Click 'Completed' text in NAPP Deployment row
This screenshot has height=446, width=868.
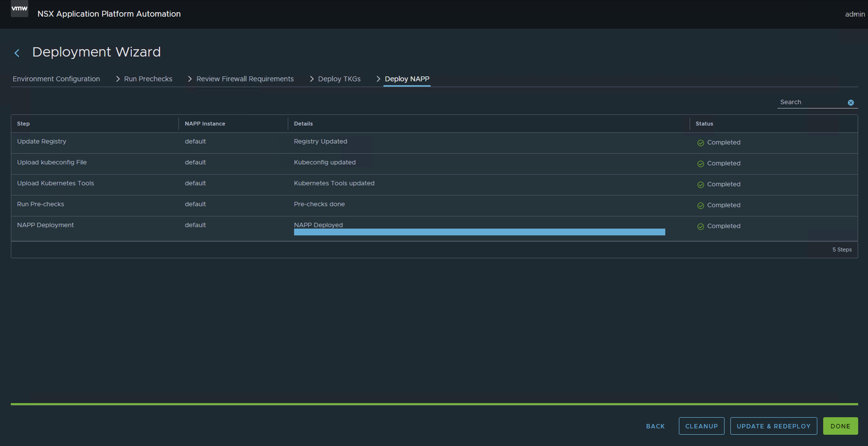coord(724,226)
